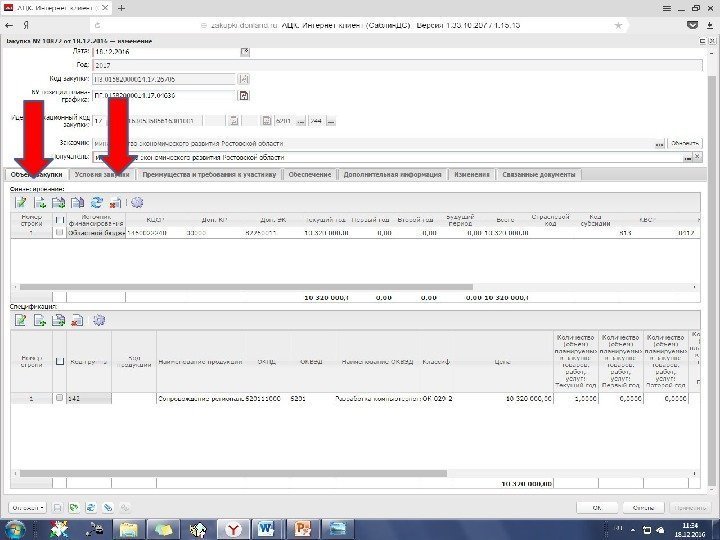This screenshot has height=540, width=720.
Task: Open the Word taskbar icon
Action: [x=266, y=529]
